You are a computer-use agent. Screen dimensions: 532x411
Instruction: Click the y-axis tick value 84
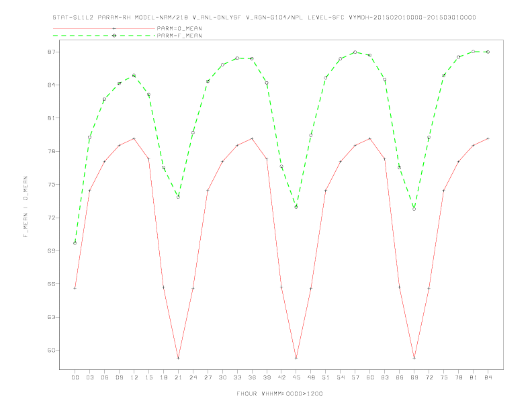51,85
